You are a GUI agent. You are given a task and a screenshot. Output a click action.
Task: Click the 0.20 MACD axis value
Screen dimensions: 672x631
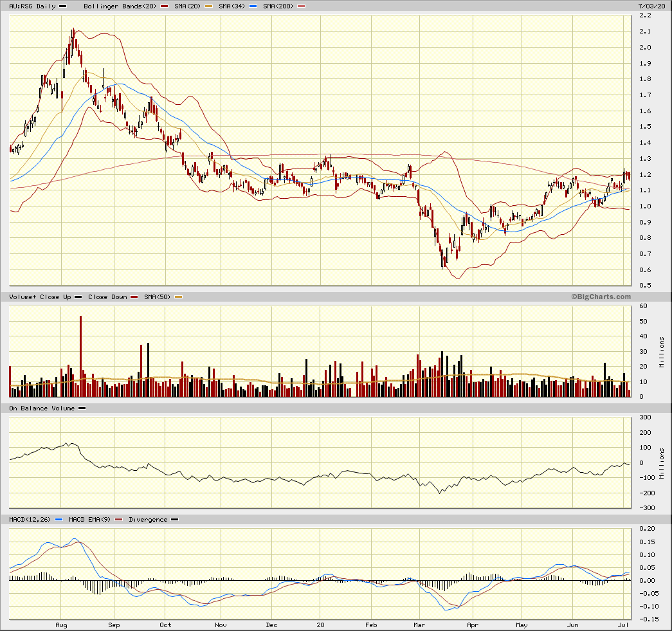point(647,529)
